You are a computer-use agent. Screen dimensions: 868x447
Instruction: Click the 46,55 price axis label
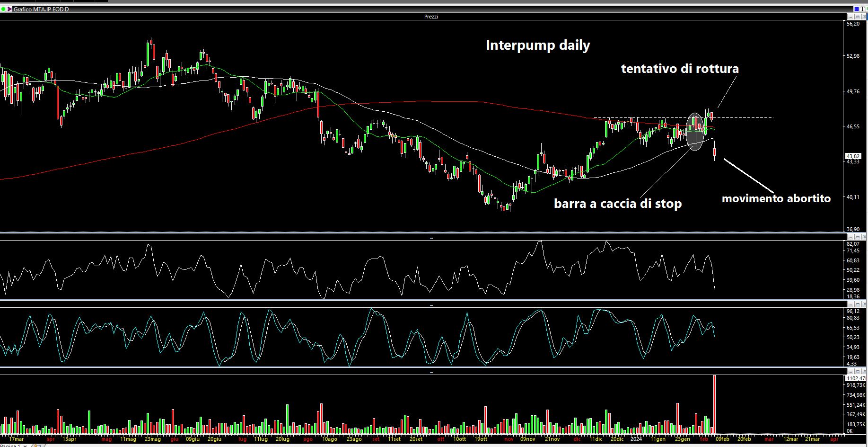point(853,126)
